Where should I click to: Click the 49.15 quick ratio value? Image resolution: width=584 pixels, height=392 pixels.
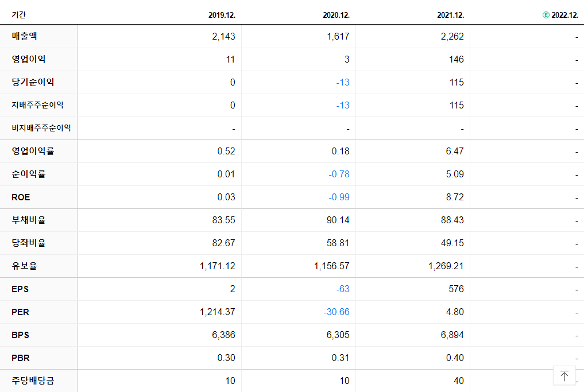(452, 243)
